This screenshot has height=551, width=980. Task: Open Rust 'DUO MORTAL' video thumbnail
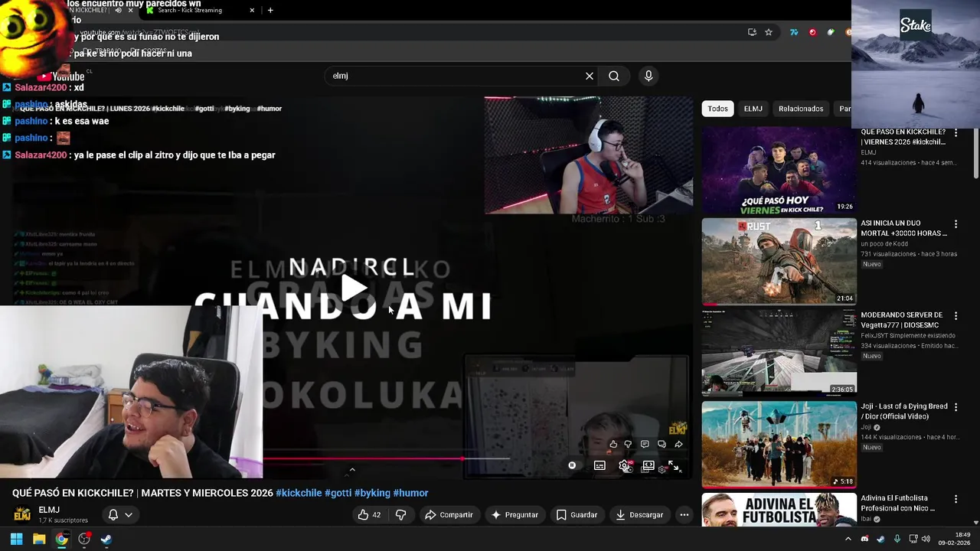coord(779,262)
